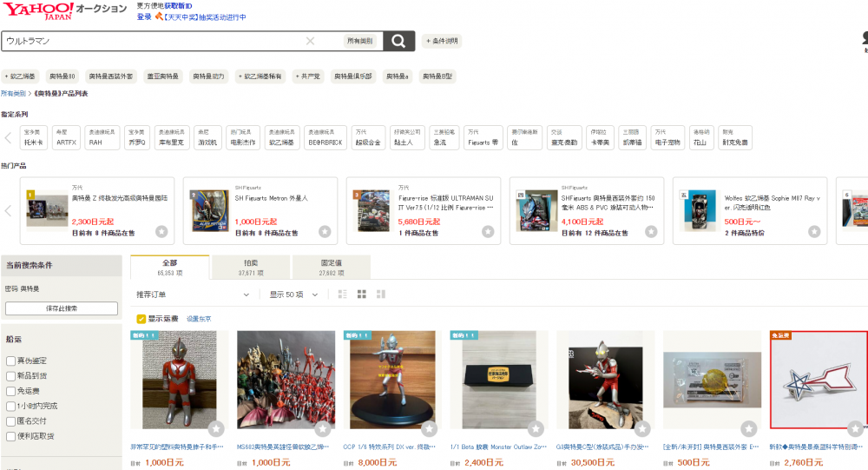Favorite the SH Figuarts Metron hot product

tap(325, 232)
